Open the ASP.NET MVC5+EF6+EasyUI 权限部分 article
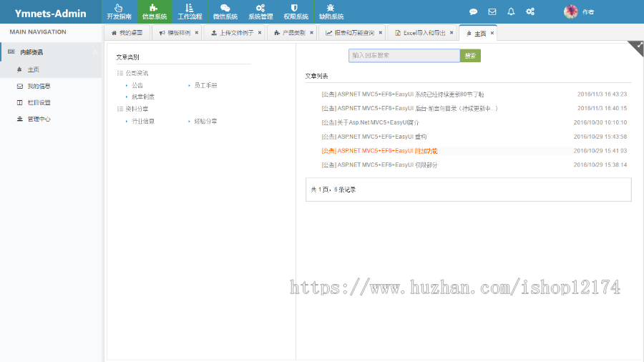This screenshot has height=362, width=644. tap(379, 165)
